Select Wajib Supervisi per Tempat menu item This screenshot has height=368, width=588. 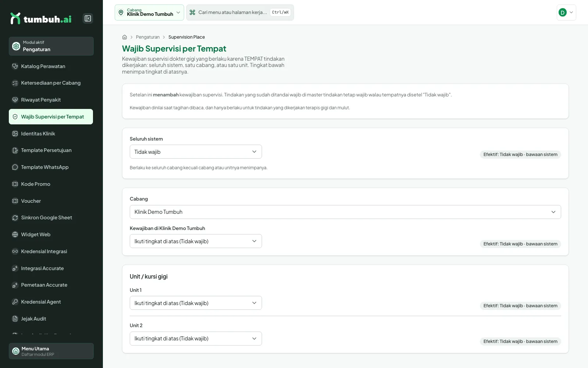[x=51, y=117]
